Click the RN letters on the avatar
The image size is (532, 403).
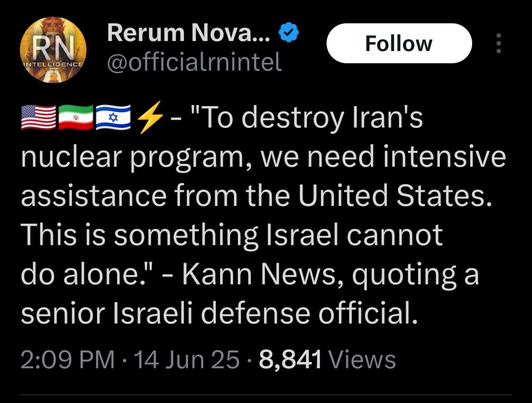[x=54, y=47]
